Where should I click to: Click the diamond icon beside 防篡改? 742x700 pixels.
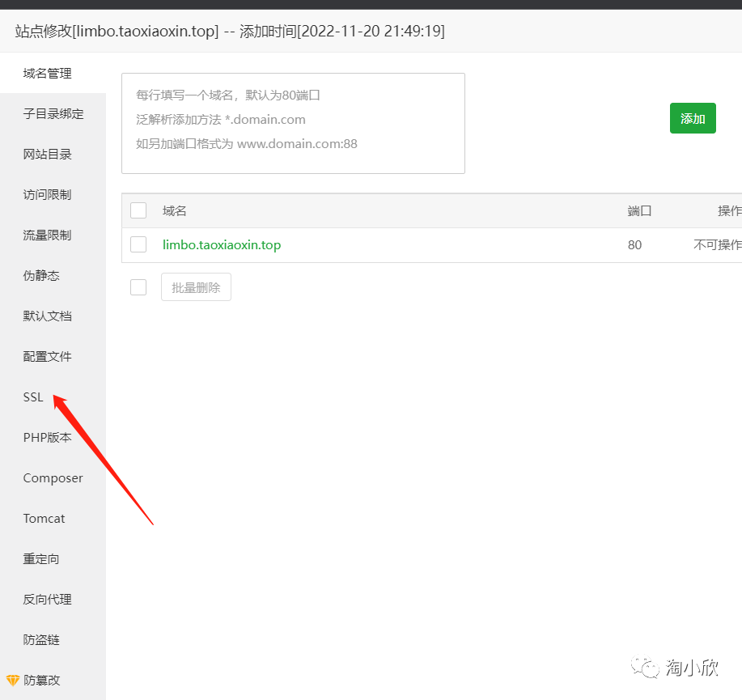pos(13,681)
